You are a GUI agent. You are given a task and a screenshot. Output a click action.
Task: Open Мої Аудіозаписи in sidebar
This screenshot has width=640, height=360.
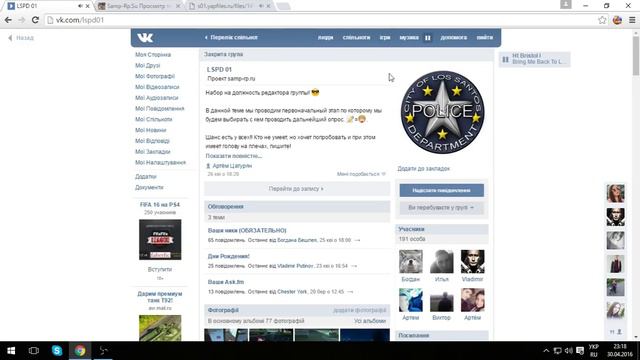(x=156, y=98)
